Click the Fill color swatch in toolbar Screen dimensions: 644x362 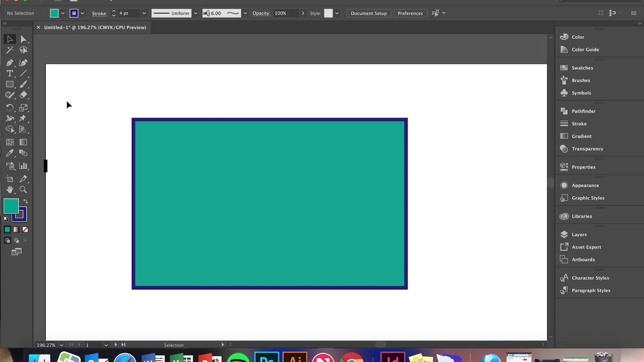[11, 206]
